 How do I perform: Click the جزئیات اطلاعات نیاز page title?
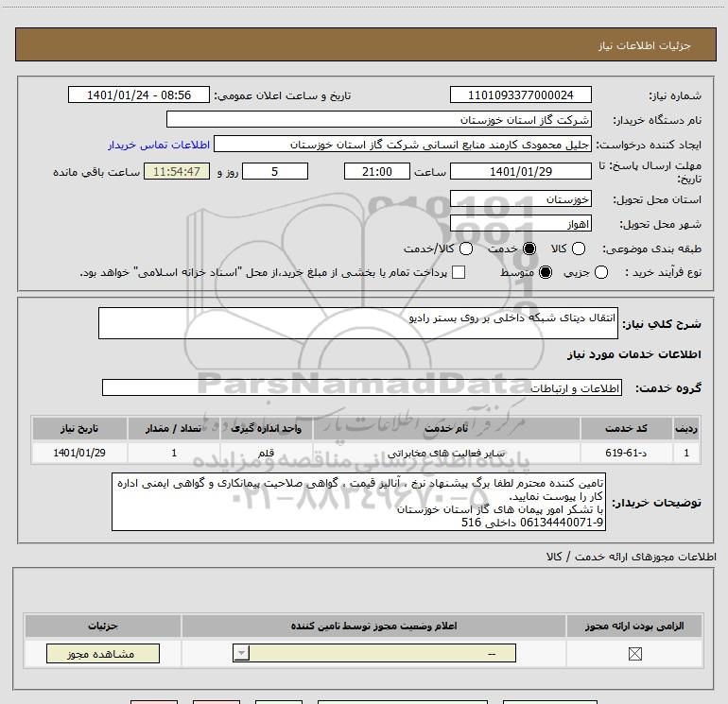(644, 45)
